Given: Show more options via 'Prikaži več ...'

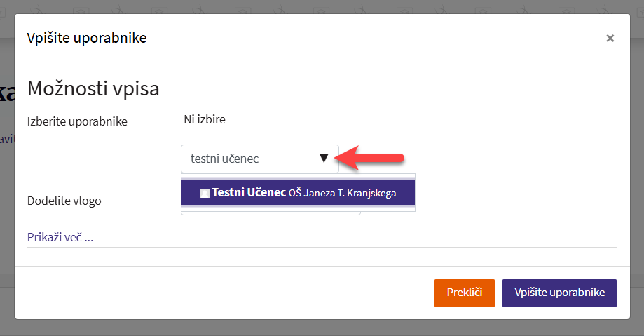Looking at the screenshot, I should click(60, 236).
